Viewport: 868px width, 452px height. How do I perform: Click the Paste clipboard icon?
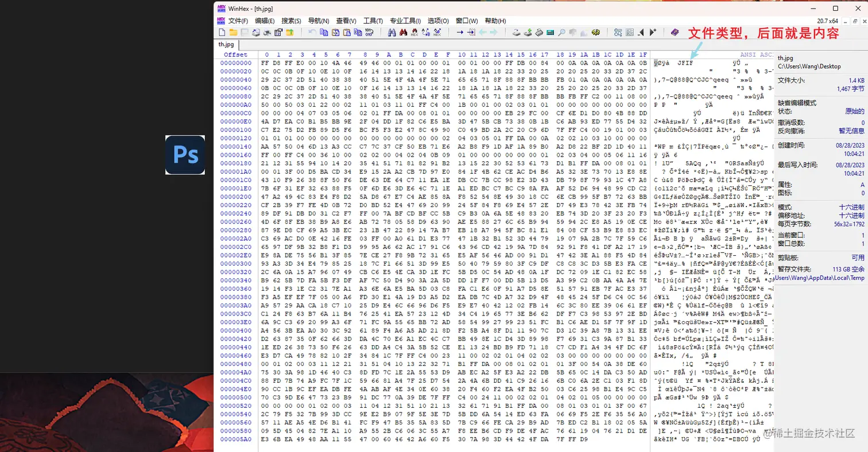[347, 32]
